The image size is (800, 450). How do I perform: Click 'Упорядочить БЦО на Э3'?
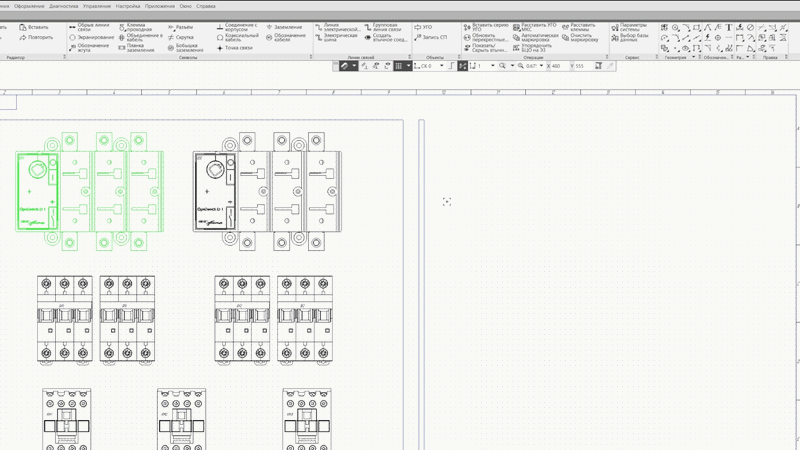(x=533, y=47)
